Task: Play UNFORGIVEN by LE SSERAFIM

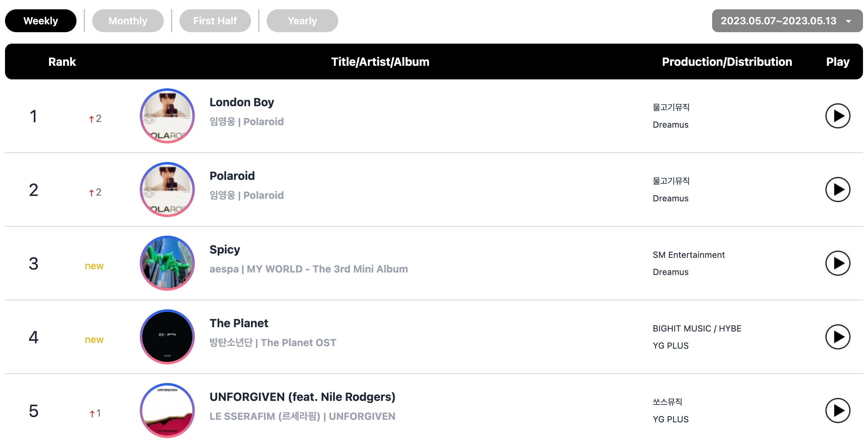Action: click(838, 411)
